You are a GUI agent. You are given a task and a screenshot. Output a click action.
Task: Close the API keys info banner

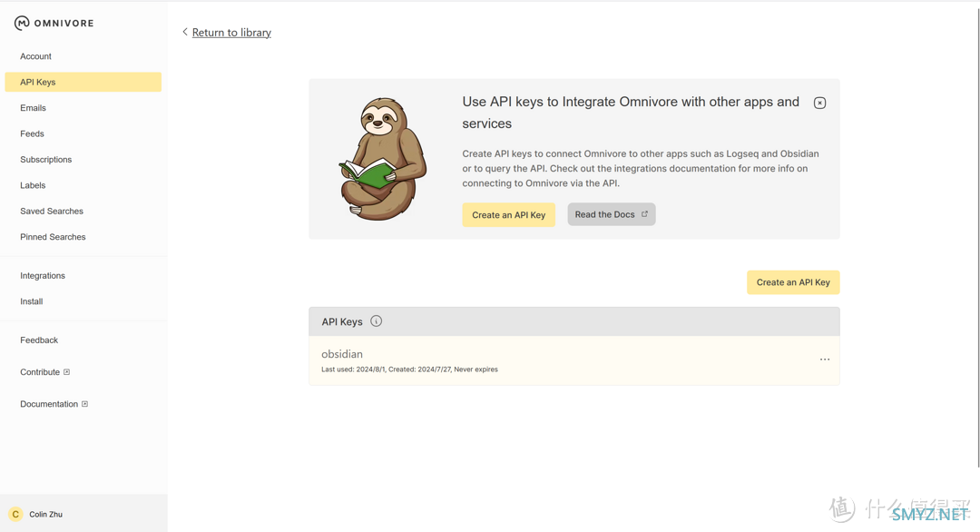click(819, 103)
